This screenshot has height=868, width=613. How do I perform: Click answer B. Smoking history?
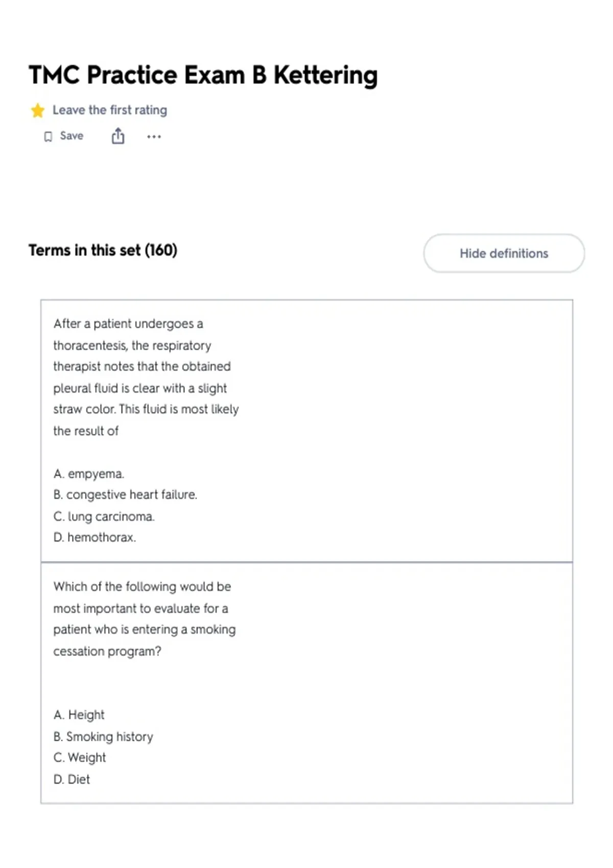tap(103, 736)
